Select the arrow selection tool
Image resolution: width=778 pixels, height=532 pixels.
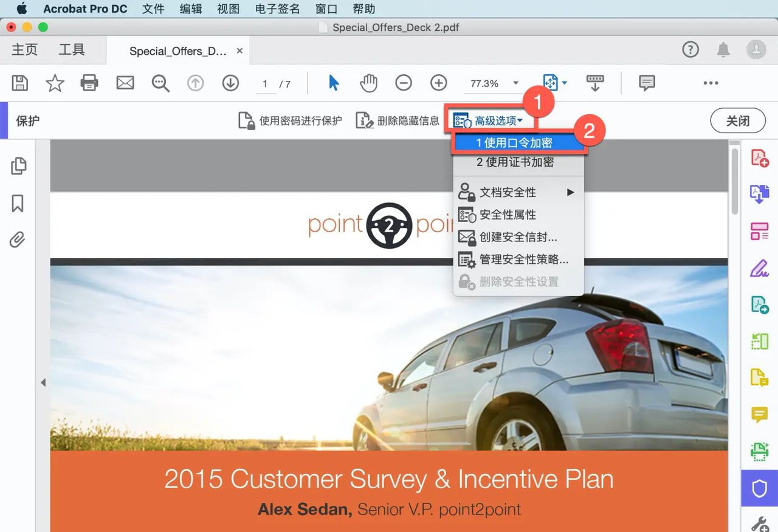(x=334, y=83)
